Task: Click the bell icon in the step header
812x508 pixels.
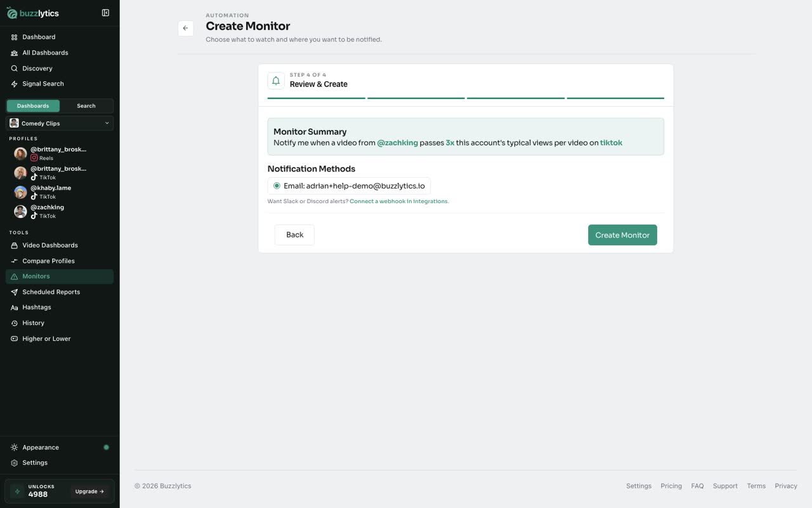Action: pos(276,81)
